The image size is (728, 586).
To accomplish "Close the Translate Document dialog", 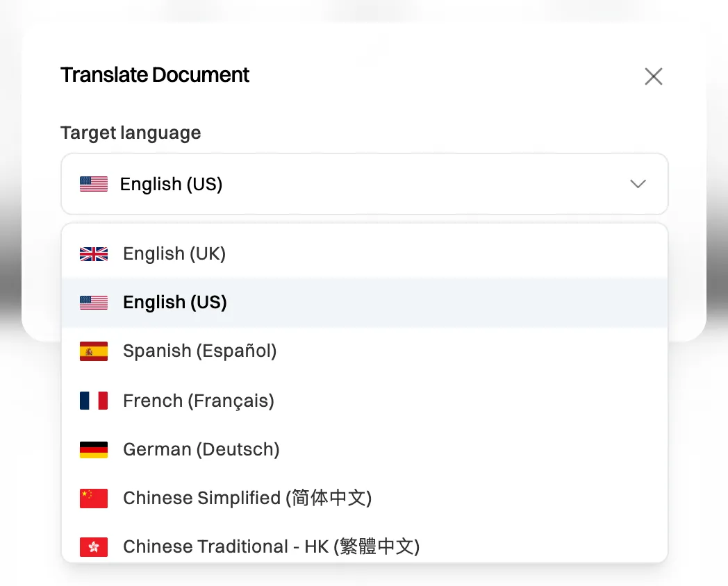I will pos(653,76).
